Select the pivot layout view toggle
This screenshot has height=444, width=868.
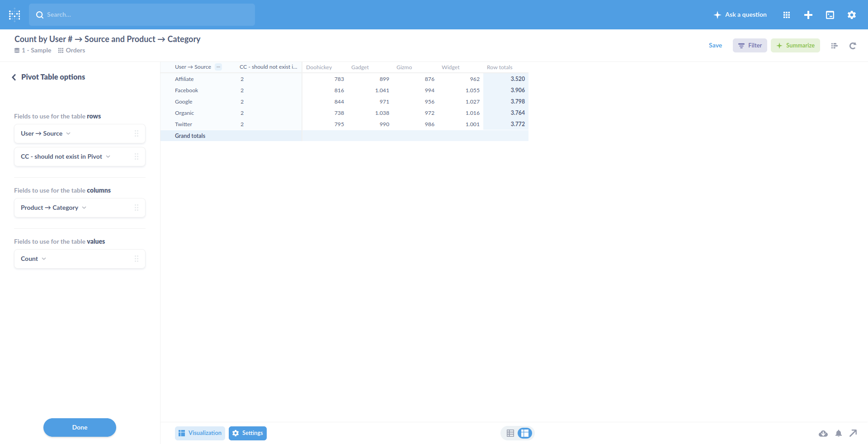click(x=525, y=433)
